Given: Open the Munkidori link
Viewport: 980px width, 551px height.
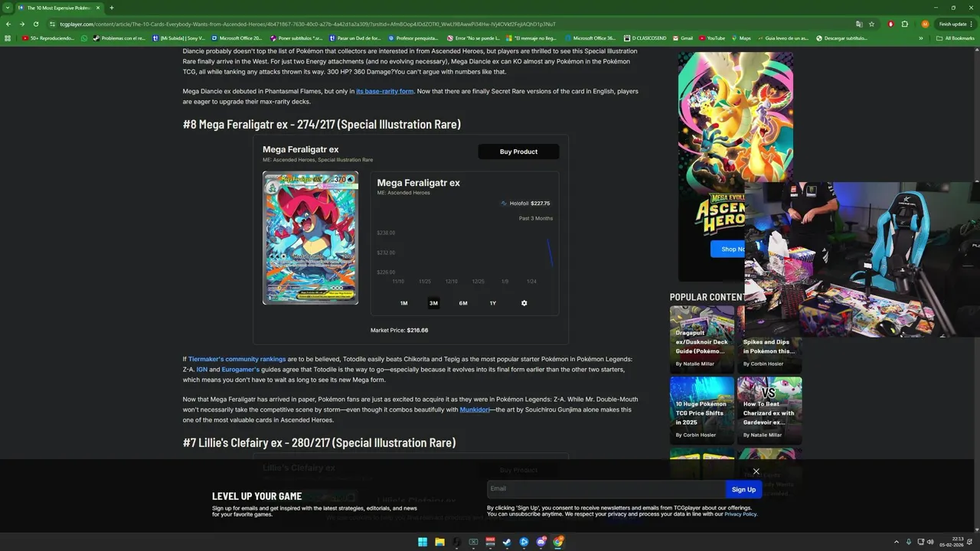Looking at the screenshot, I should tap(474, 409).
